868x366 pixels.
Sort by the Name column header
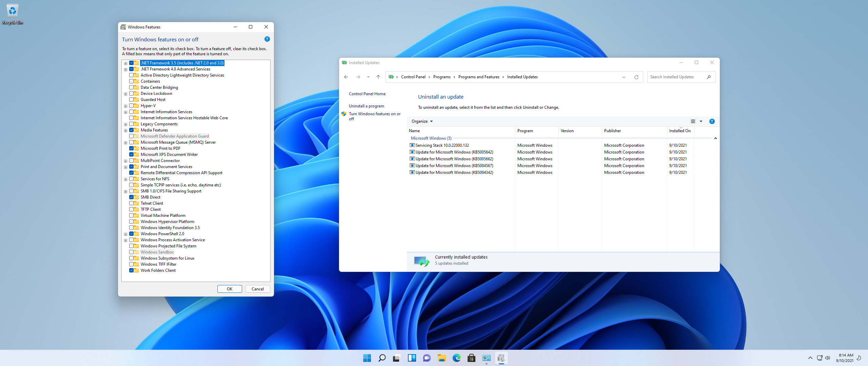[461, 131]
